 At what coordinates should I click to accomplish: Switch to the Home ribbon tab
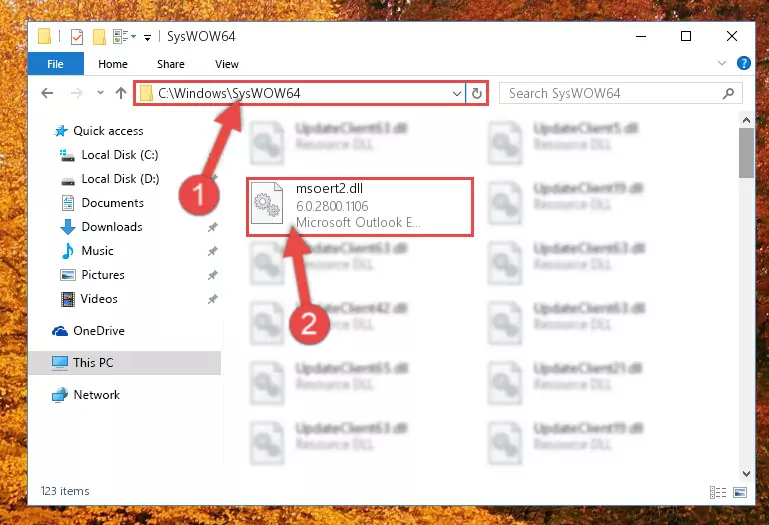(x=113, y=64)
